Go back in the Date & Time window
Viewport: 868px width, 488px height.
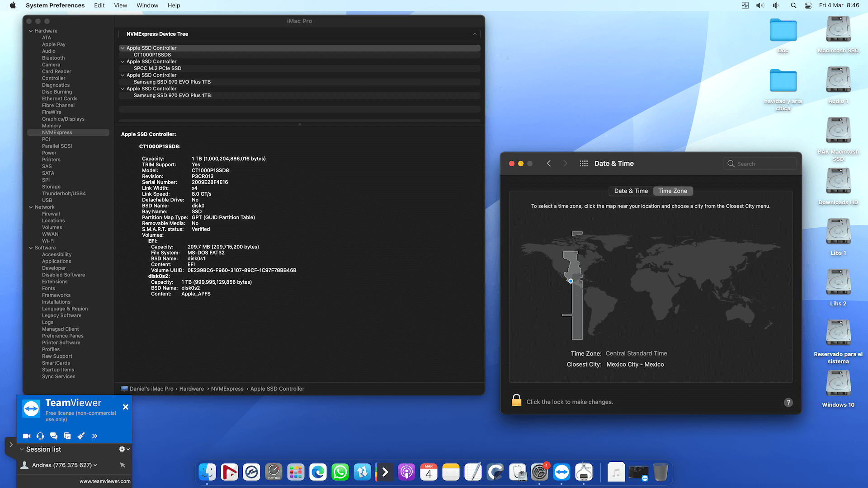pos(549,164)
